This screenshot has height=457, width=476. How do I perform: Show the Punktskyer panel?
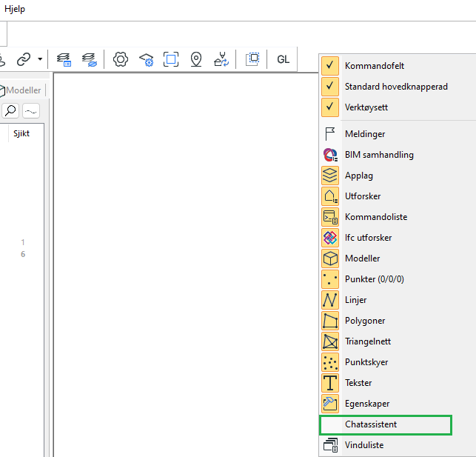click(366, 362)
